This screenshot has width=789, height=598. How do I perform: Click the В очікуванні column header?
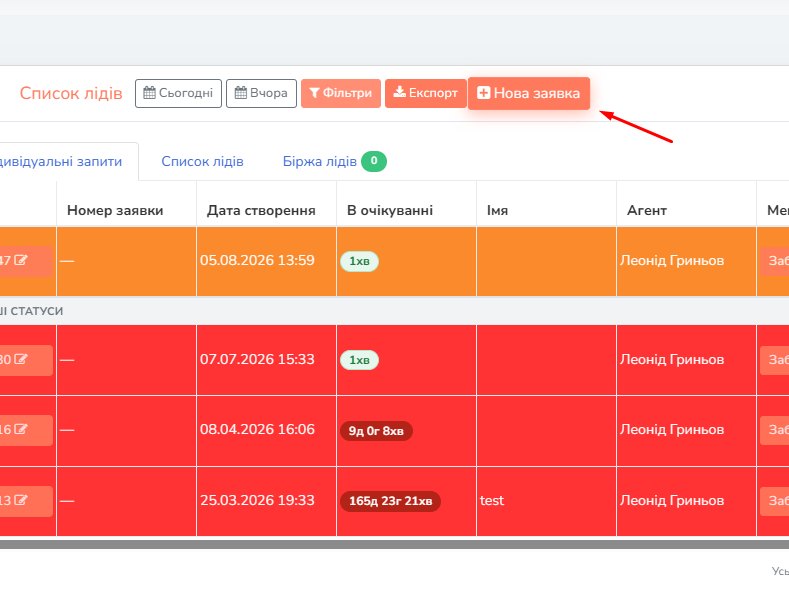390,210
